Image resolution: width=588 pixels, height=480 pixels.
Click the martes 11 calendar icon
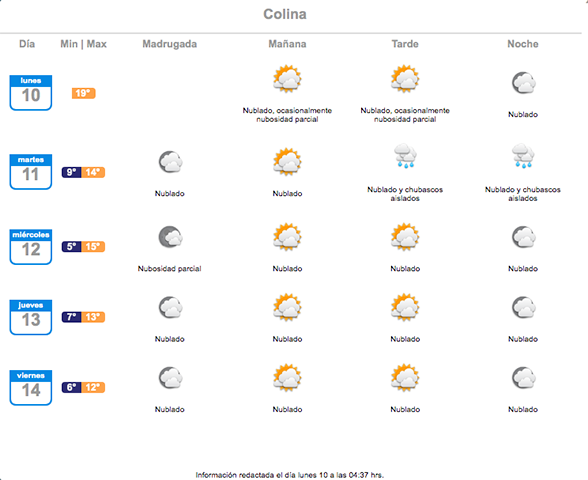tap(31, 172)
